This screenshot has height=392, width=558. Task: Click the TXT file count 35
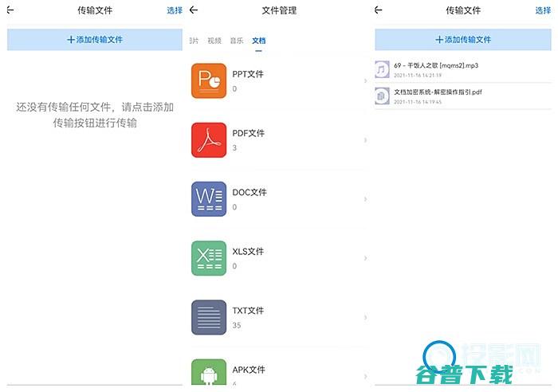[x=237, y=325]
